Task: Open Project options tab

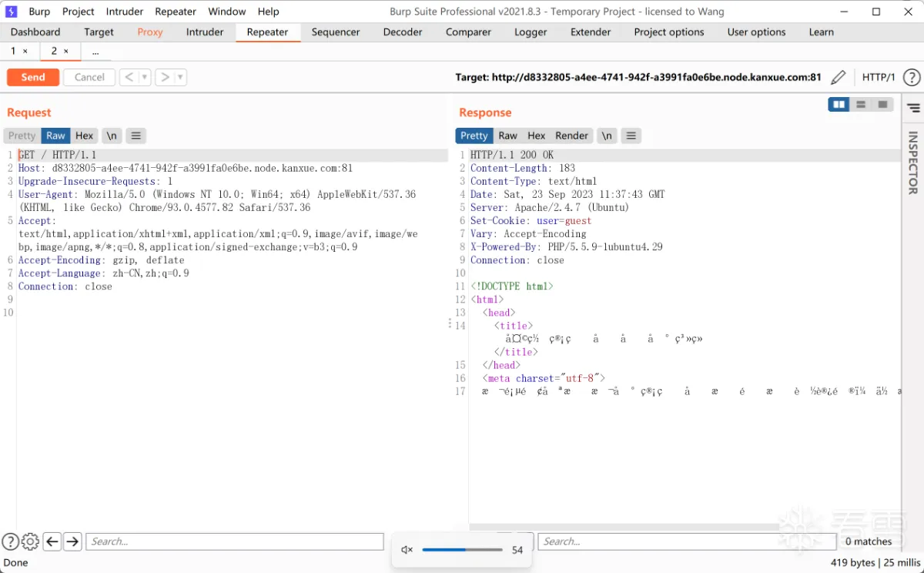Action: (x=669, y=32)
